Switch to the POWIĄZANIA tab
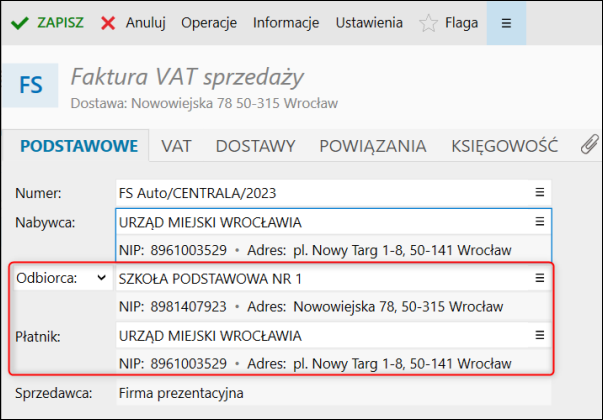 click(x=373, y=146)
